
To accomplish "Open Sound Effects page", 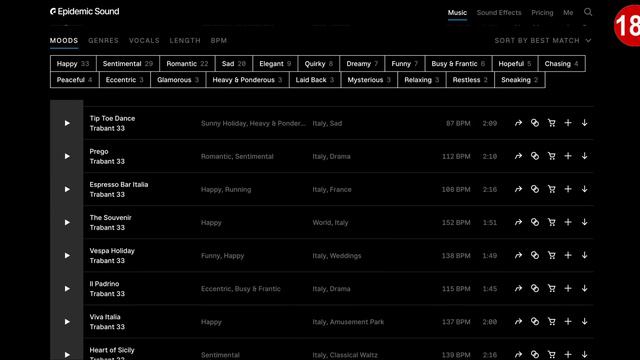I will (499, 13).
